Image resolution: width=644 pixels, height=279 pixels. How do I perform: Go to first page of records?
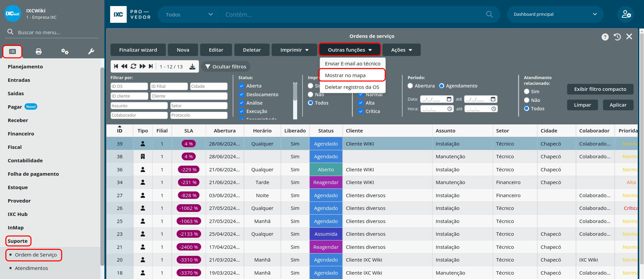[116, 66]
